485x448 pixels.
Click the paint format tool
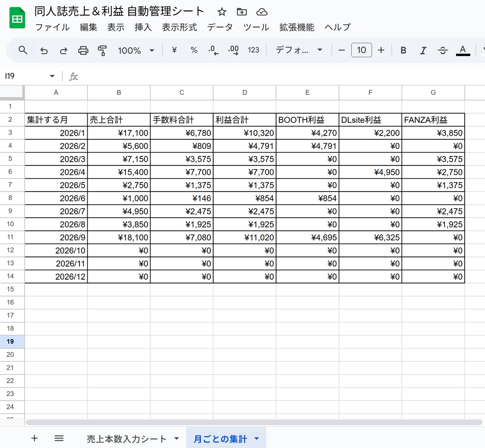tap(102, 50)
